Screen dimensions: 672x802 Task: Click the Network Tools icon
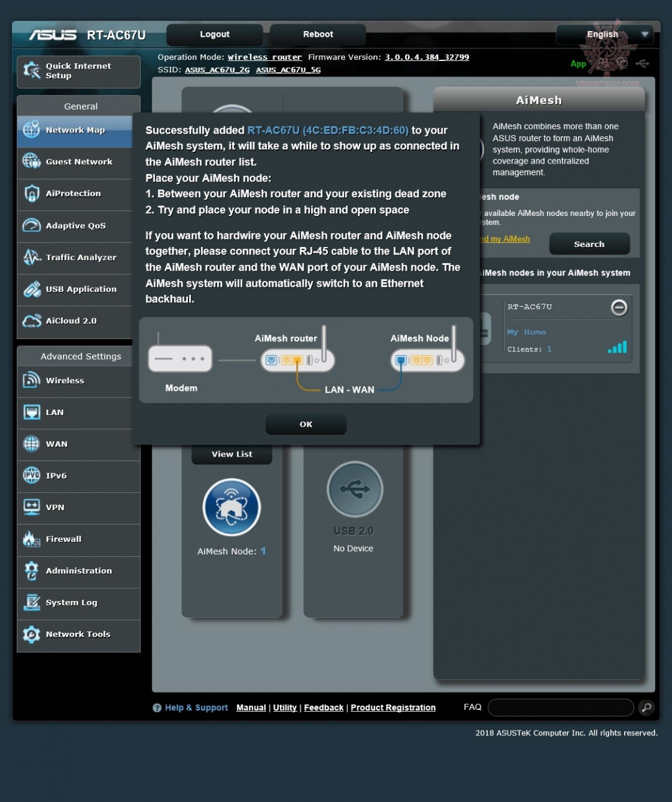[32, 634]
